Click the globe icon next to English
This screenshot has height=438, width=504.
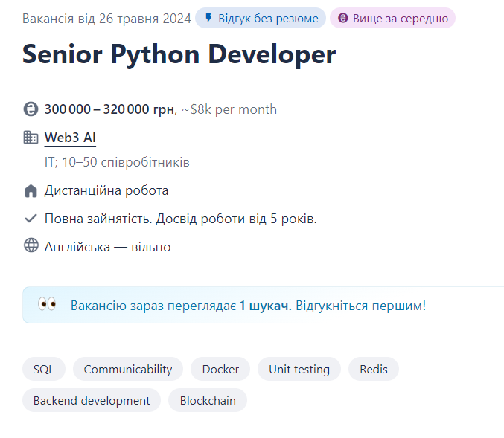31,246
